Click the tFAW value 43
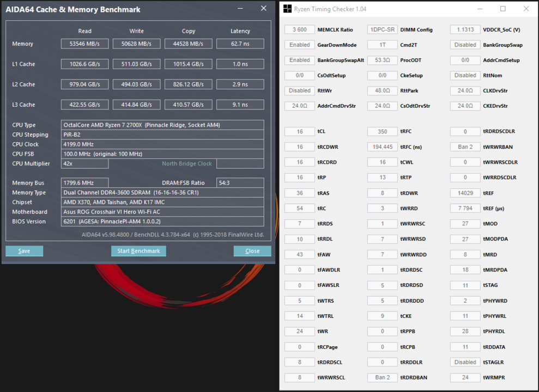 pos(300,254)
